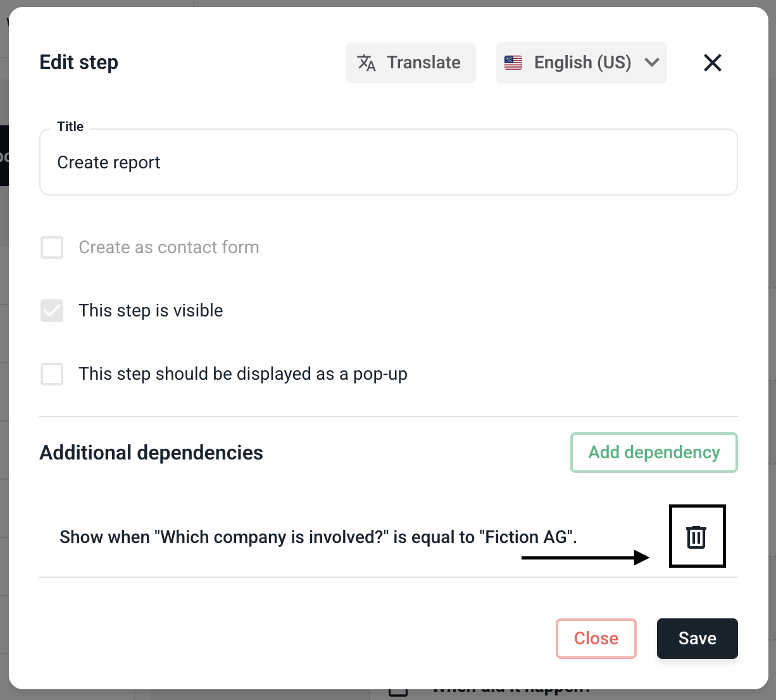Close the Edit step dialog with X
Image resolution: width=776 pixels, height=700 pixels.
click(x=713, y=63)
